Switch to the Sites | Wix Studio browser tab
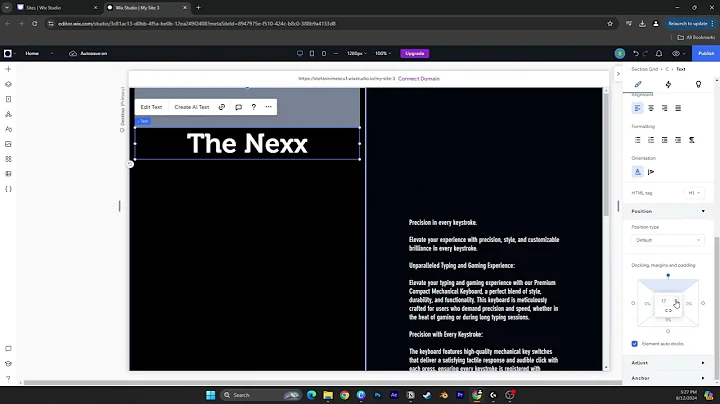 tap(57, 7)
